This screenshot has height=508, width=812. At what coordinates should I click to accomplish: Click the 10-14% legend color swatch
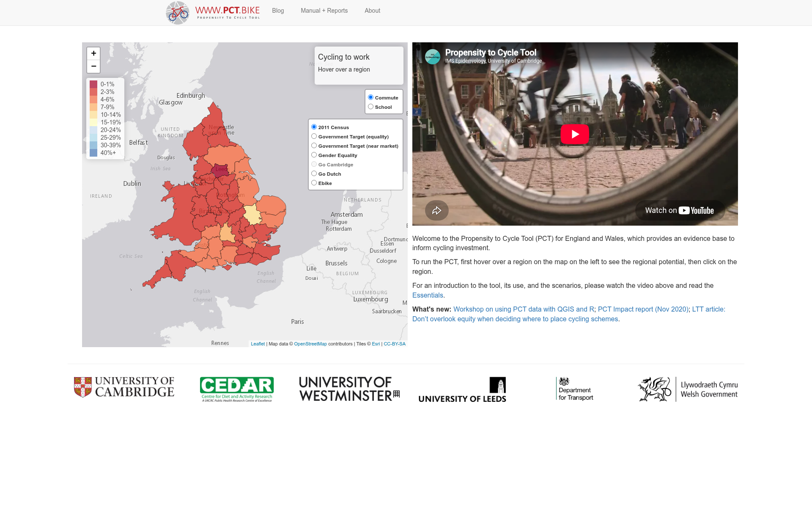[93, 115]
